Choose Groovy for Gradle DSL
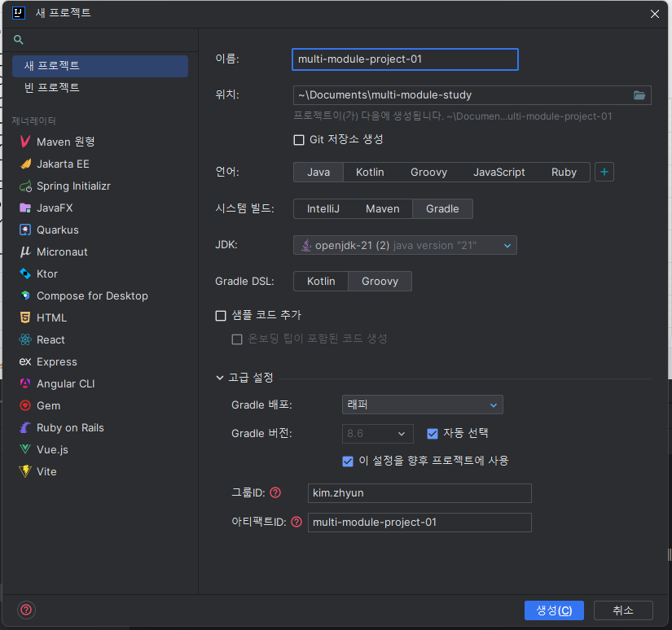672x630 pixels. (380, 281)
